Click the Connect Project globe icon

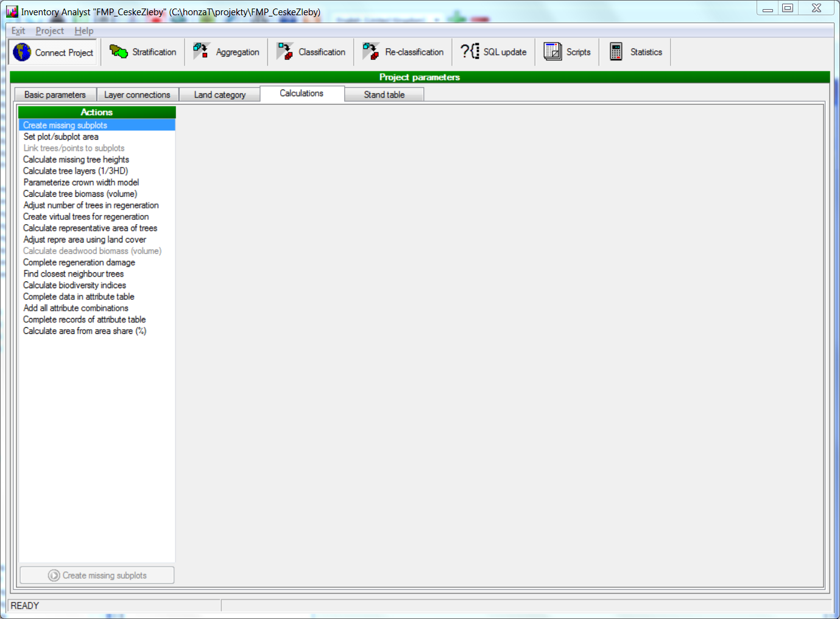pyautogui.click(x=22, y=52)
